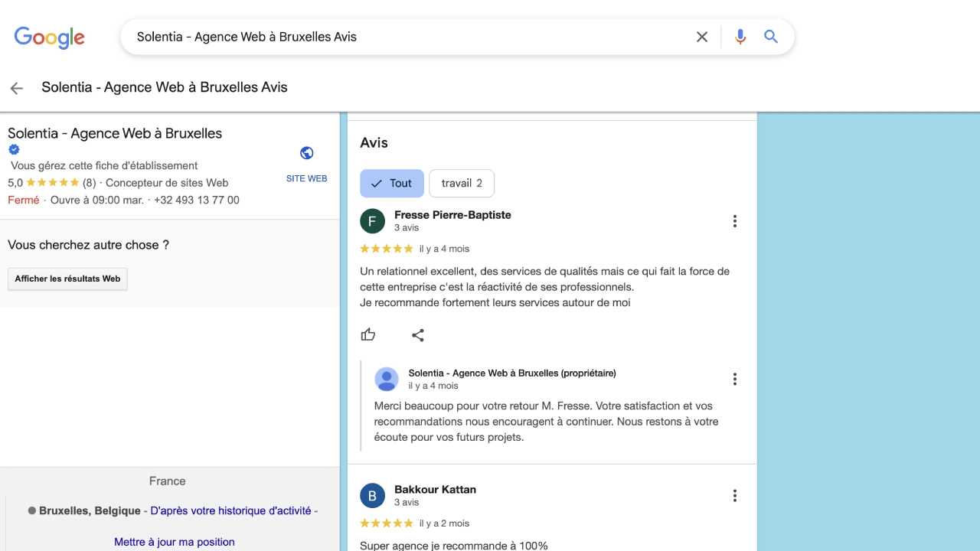Click the blue verified badge under Solentia

14,150
